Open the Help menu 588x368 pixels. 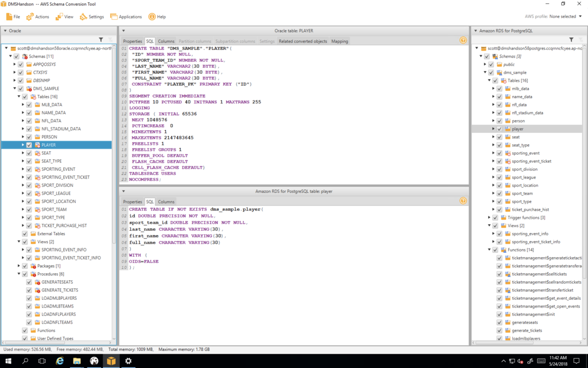pos(157,17)
